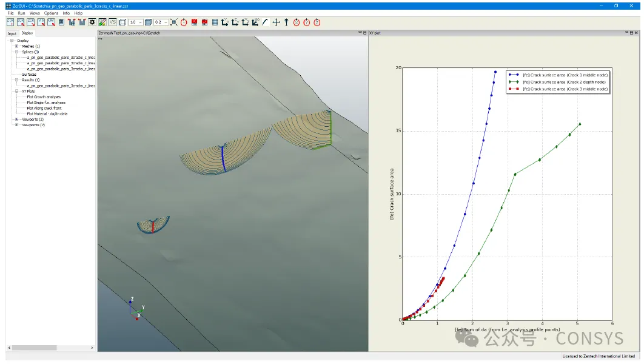Open the Run menu
The width and height of the screenshot is (644, 364).
coord(21,13)
